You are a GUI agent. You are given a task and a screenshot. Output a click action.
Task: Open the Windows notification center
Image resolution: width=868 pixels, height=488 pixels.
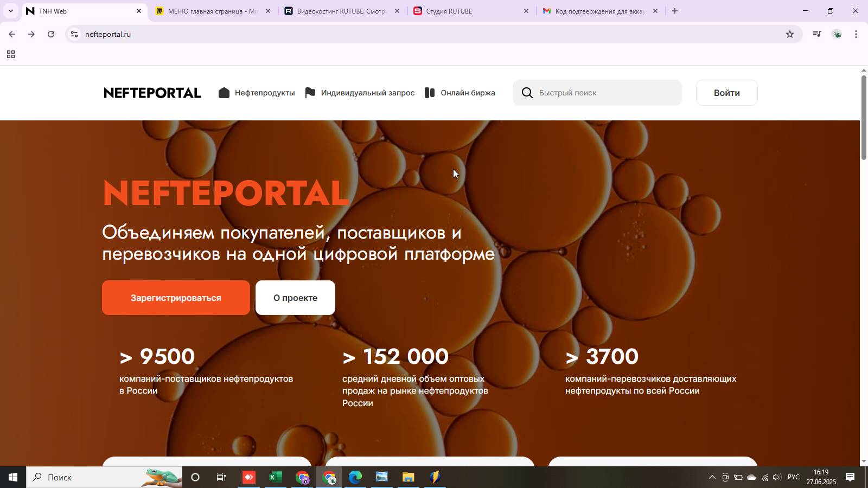point(850,477)
